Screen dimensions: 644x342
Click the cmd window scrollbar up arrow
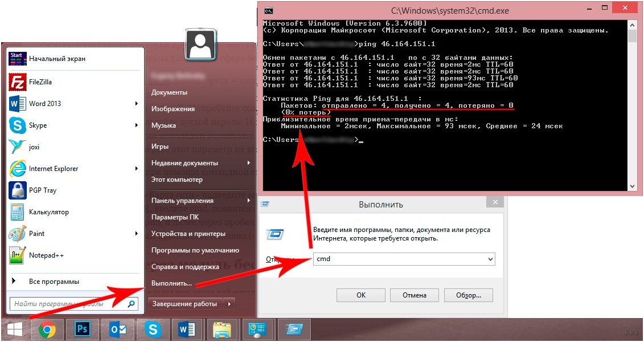coord(633,25)
